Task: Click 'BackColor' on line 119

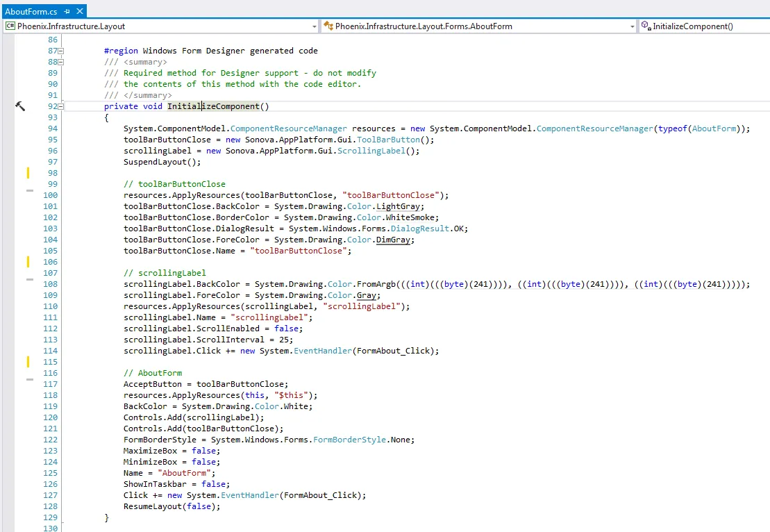Action: (145, 406)
